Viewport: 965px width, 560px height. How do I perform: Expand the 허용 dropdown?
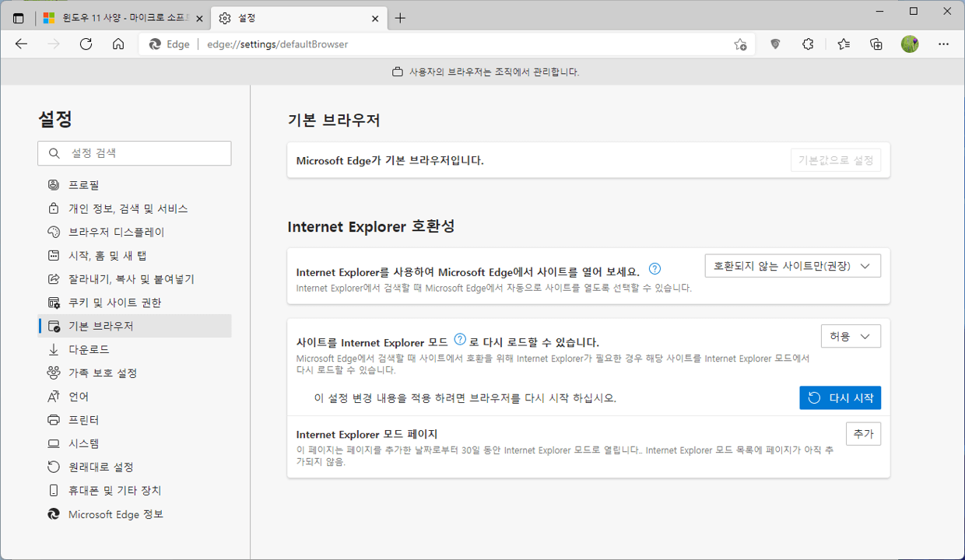[851, 336]
